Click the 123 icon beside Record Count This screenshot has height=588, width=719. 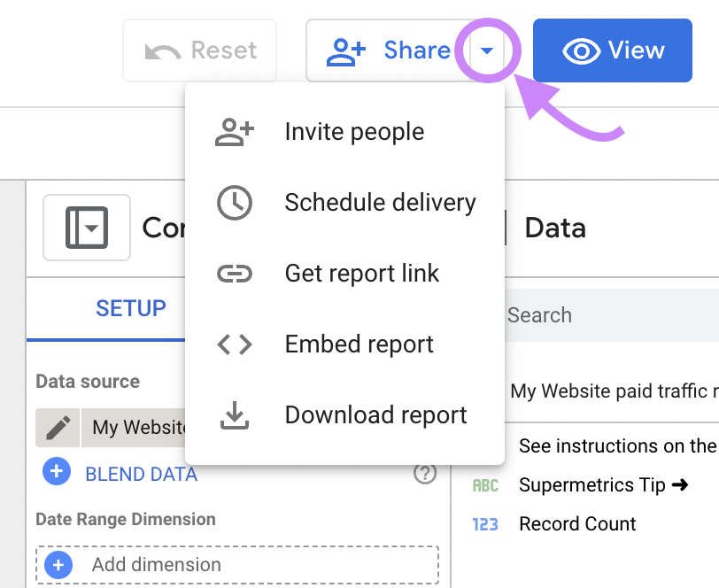tap(485, 524)
